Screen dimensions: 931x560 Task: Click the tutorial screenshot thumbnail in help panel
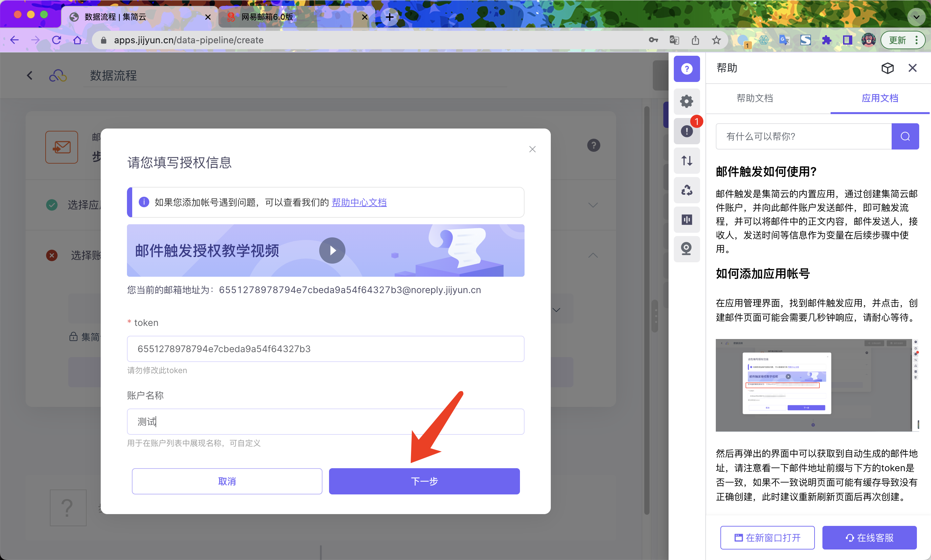click(816, 385)
